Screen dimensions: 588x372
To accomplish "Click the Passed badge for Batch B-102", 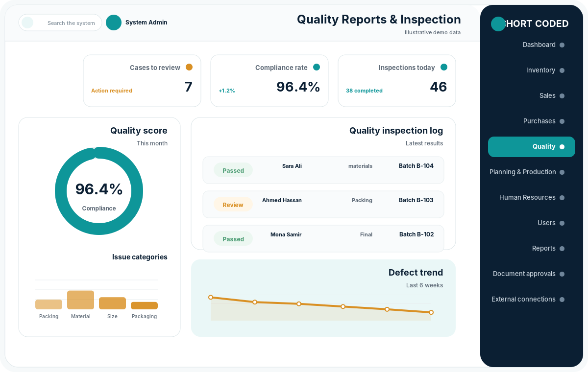I will 233,239.
